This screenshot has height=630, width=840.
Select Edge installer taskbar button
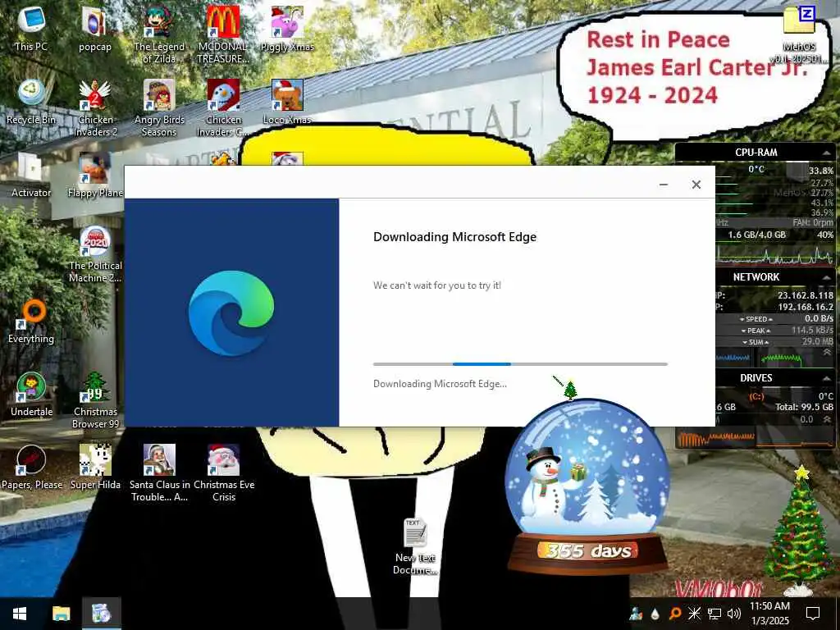(101, 614)
